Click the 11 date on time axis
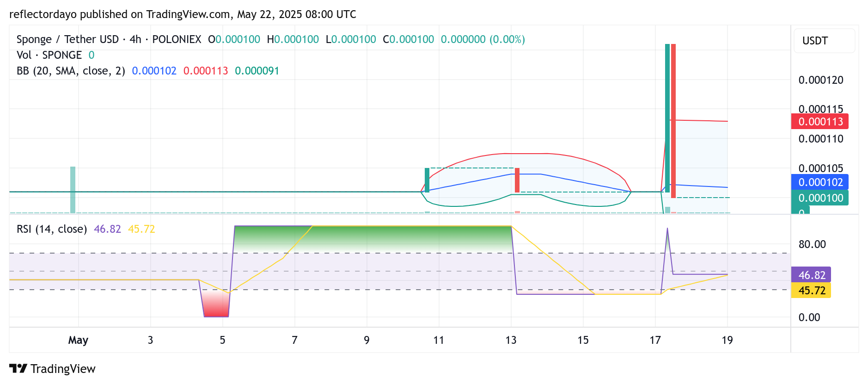 click(x=439, y=340)
